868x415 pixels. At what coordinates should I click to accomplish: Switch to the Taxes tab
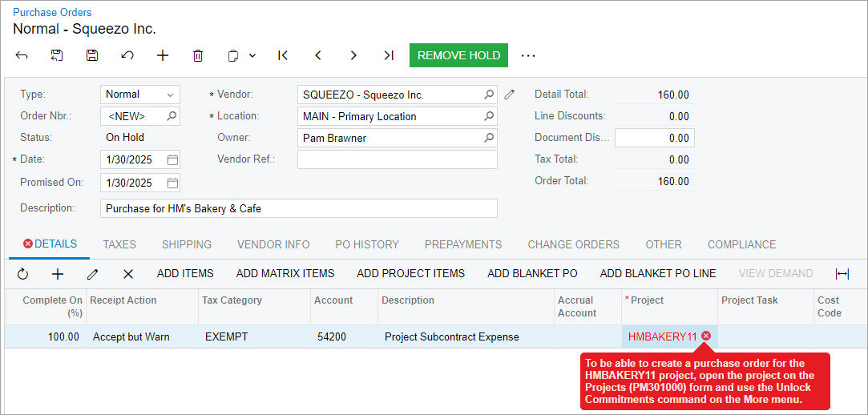point(119,244)
